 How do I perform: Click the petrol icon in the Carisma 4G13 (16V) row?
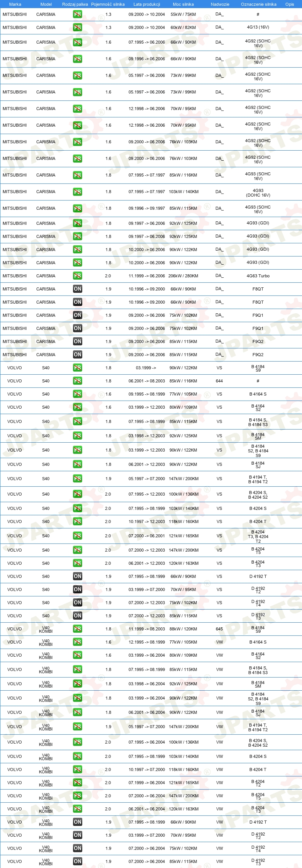(77, 27)
